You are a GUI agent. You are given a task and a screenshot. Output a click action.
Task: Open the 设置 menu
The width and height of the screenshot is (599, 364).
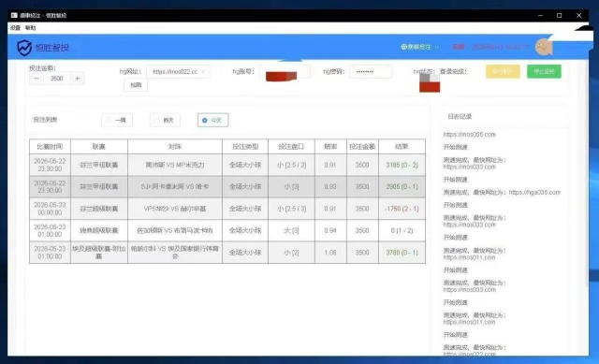[x=15, y=28]
